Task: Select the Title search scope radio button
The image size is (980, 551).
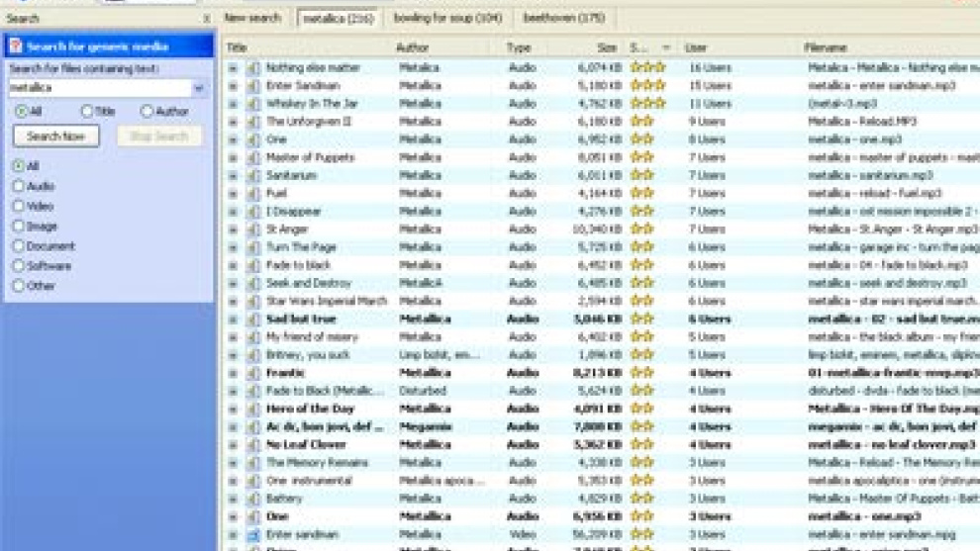Action: coord(87,112)
